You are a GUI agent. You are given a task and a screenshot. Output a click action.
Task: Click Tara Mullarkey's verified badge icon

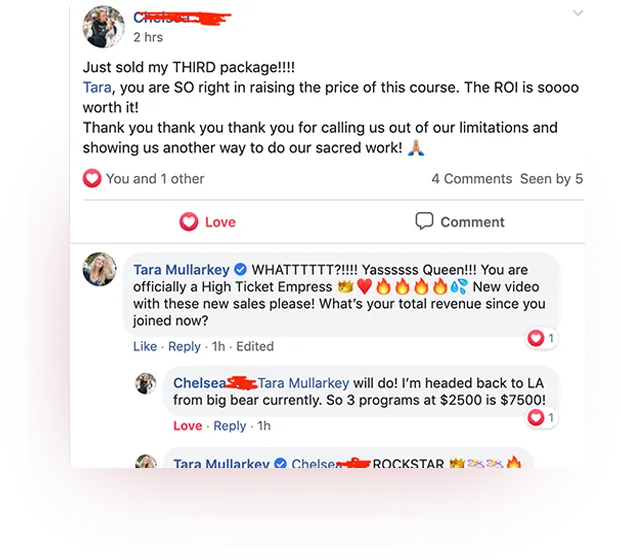click(x=240, y=270)
